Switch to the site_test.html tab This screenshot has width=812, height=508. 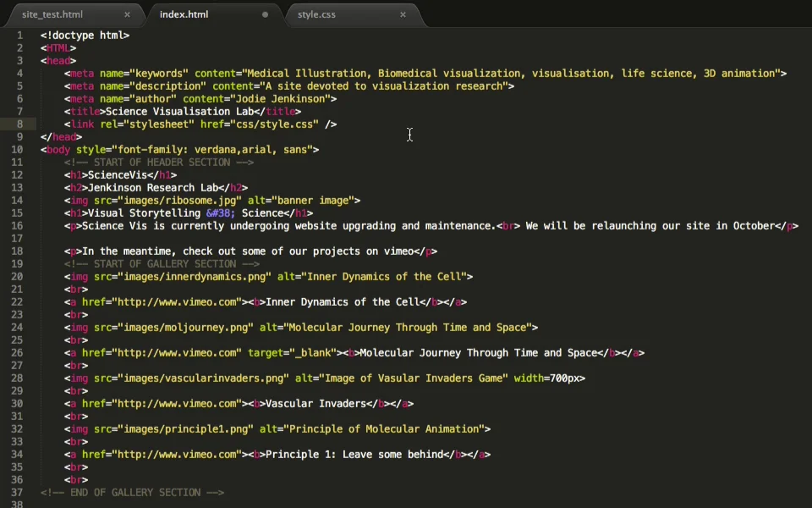point(52,14)
